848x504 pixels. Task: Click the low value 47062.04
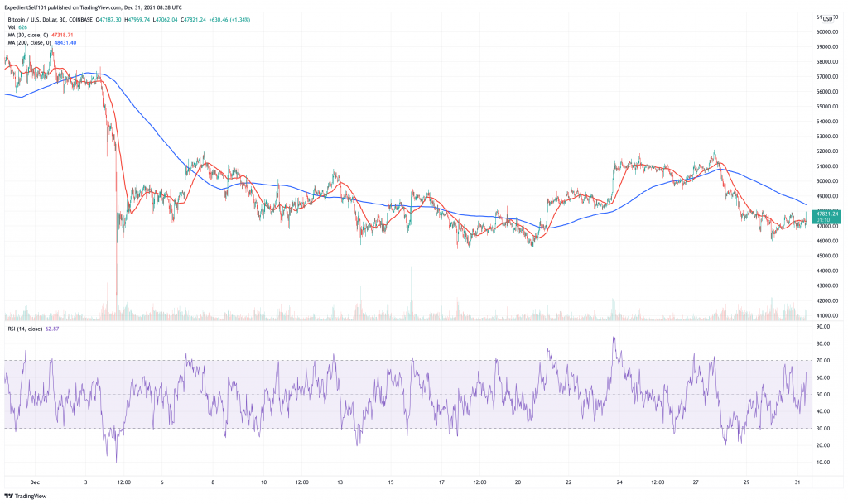(166, 20)
